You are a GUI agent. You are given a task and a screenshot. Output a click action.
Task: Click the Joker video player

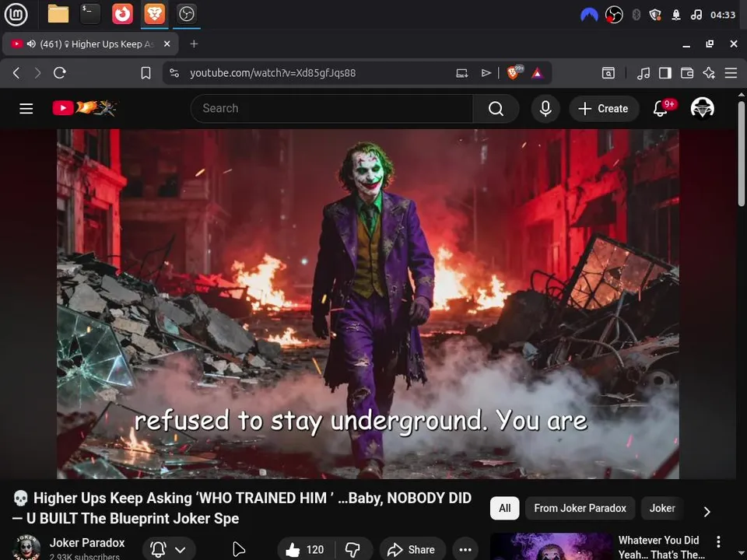(368, 304)
